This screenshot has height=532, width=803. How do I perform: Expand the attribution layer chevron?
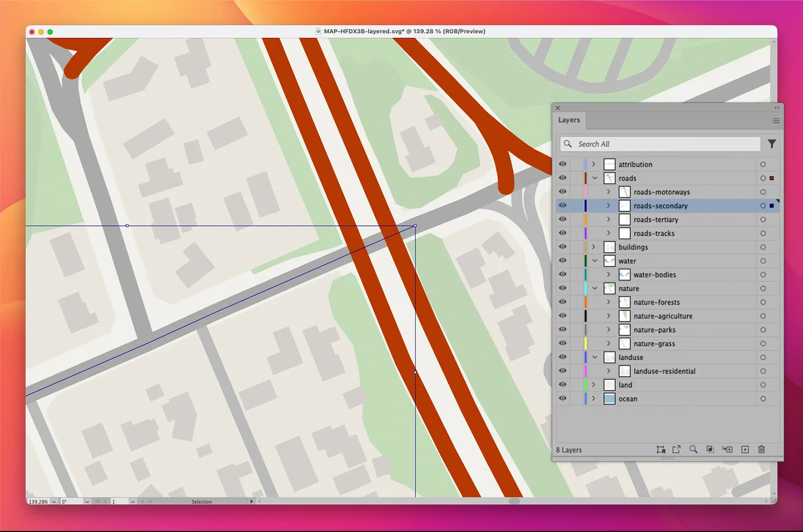[594, 164]
